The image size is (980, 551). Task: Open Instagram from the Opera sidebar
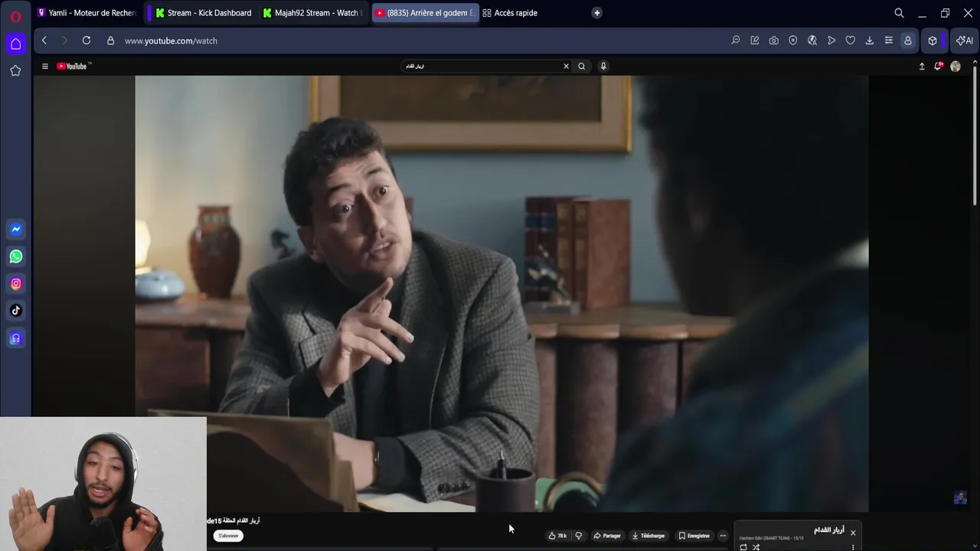click(x=16, y=284)
